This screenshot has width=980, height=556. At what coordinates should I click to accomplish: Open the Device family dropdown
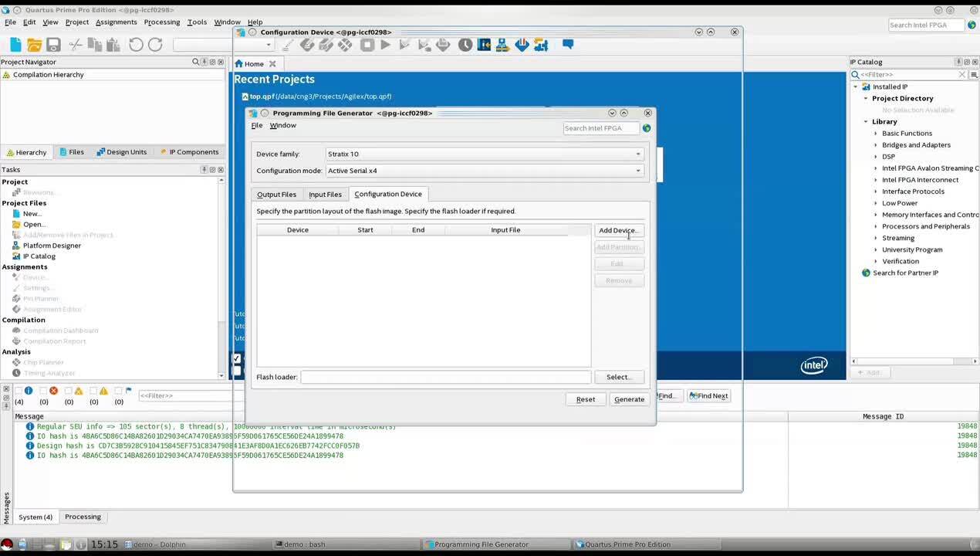pyautogui.click(x=484, y=154)
